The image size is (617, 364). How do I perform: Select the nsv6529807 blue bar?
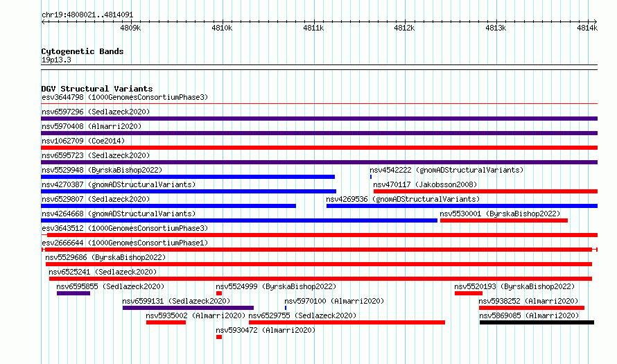[168, 206]
